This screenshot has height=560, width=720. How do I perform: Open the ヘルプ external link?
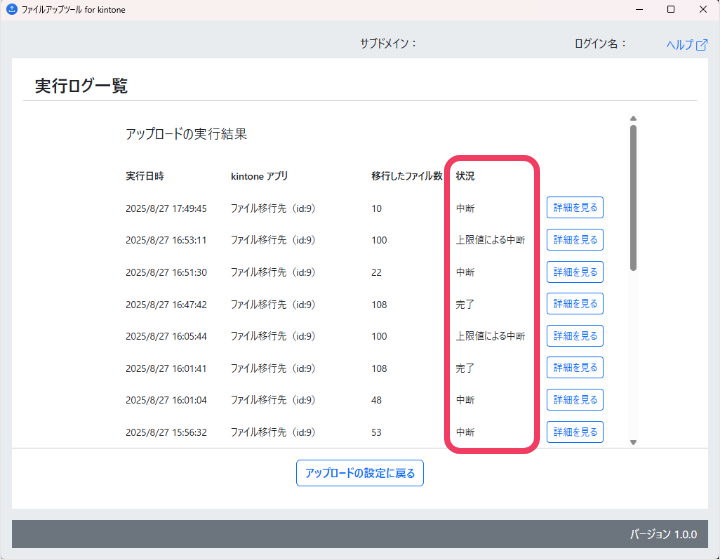coord(686,45)
